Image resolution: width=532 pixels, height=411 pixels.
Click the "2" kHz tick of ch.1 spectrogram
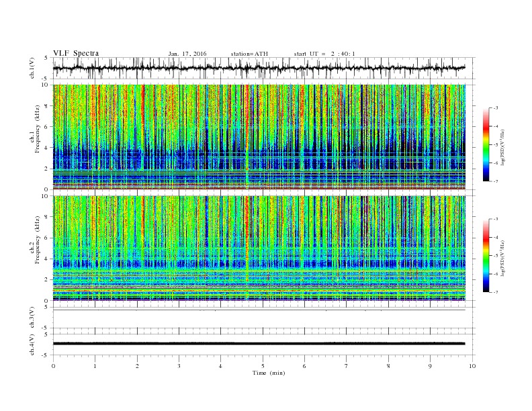click(x=47, y=169)
